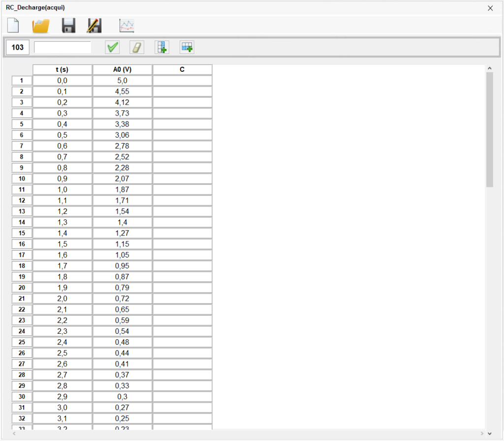Select row header number 11
The width and height of the screenshot is (504, 441).
tap(22, 190)
